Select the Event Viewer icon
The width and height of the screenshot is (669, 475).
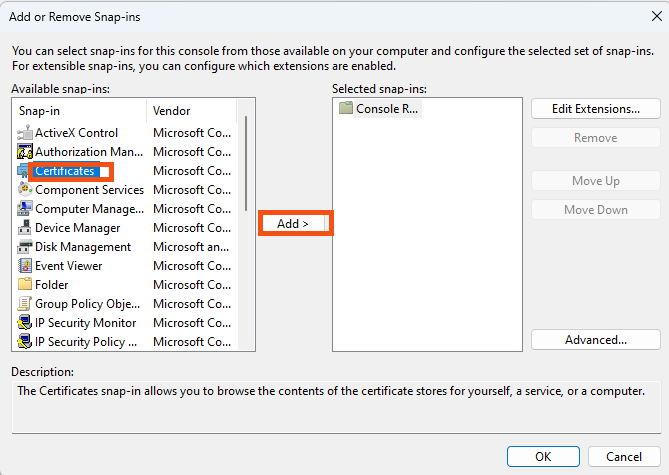[x=25, y=265]
